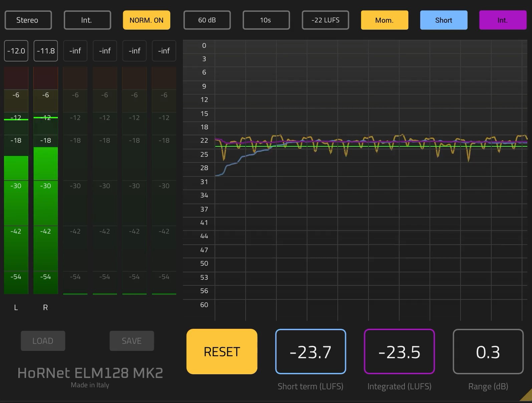Screen dimensions: 532x403
Task: Click the Short term (LUFS) label
Action: (310, 387)
